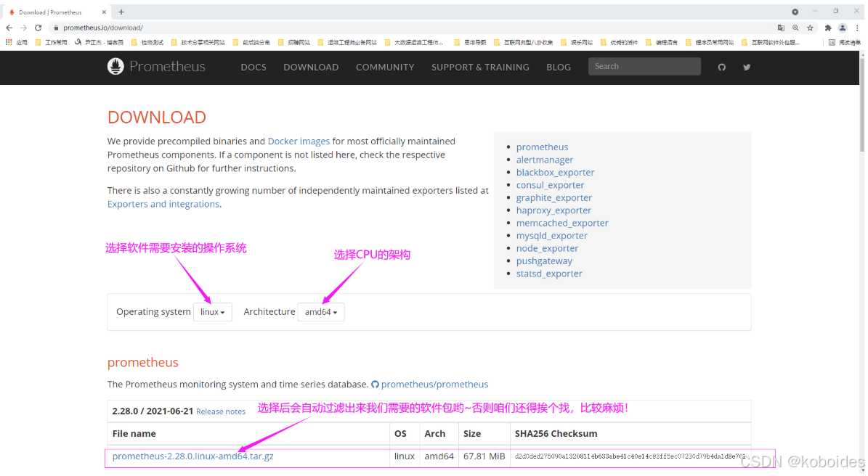Jump to prometheus in the component list
868x476 pixels.
(542, 147)
